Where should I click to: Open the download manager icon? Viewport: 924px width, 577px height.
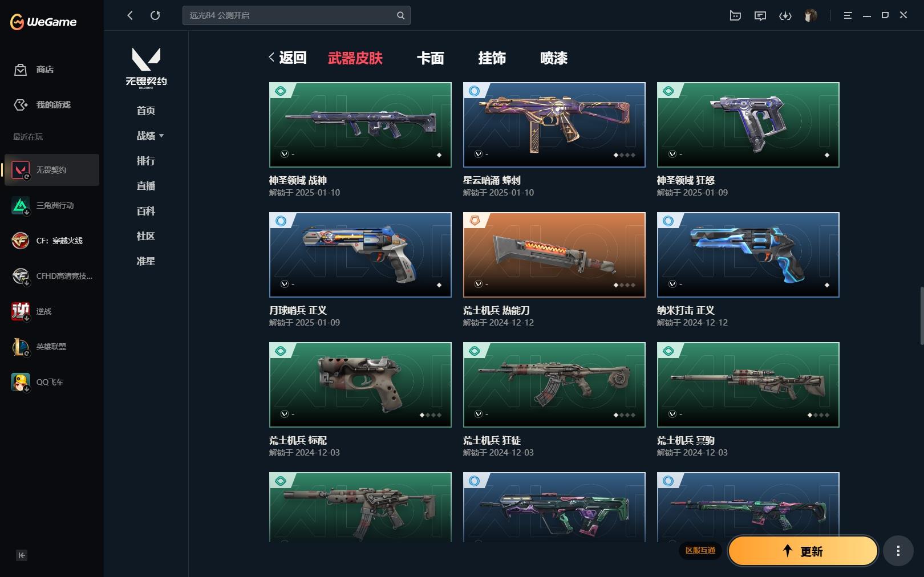[785, 16]
